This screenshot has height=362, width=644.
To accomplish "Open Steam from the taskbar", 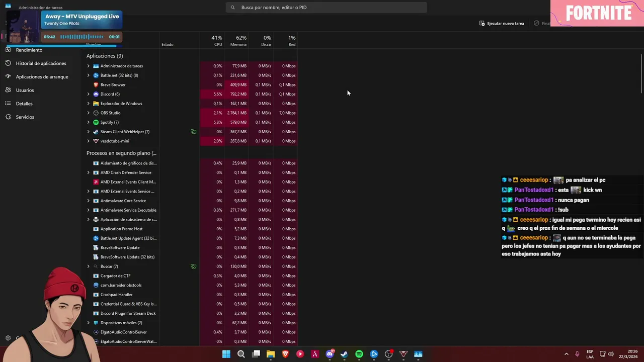I will pyautogui.click(x=344, y=354).
